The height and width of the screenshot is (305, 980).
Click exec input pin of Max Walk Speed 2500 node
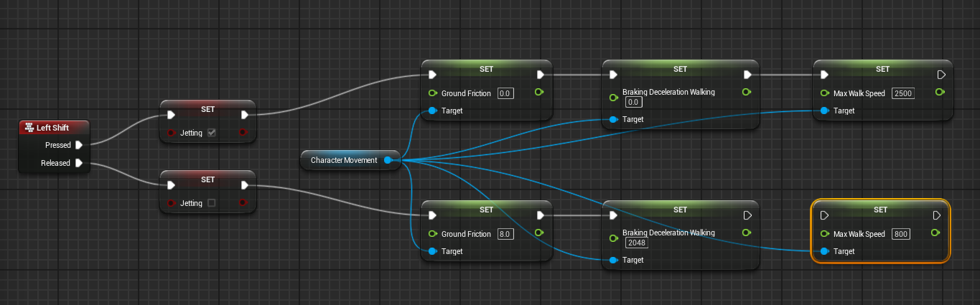click(x=824, y=75)
